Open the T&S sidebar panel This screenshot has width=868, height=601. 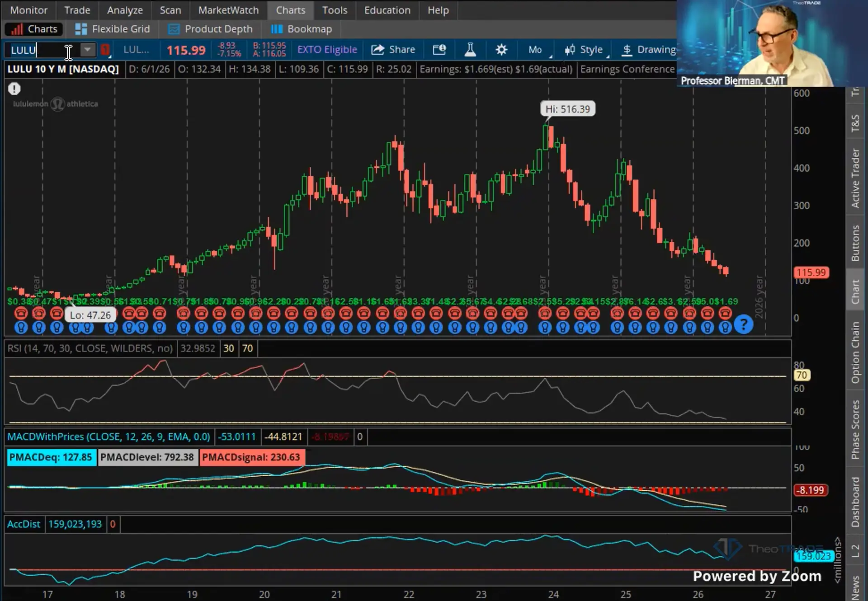855,123
